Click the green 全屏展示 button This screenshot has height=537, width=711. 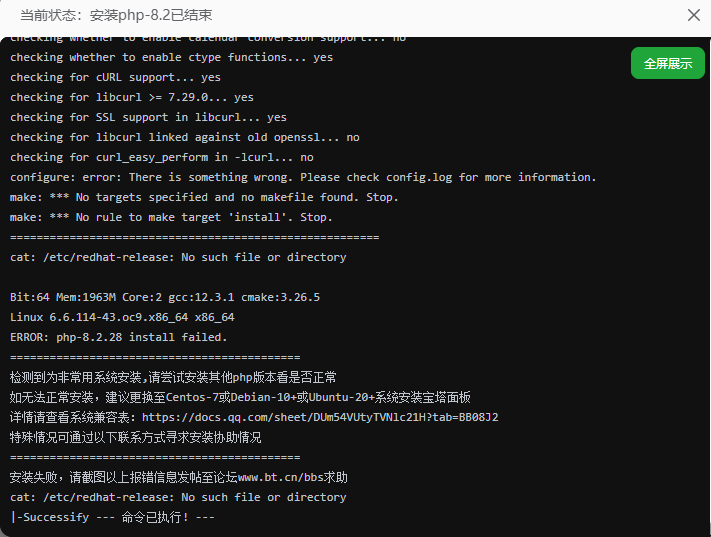[x=667, y=63]
